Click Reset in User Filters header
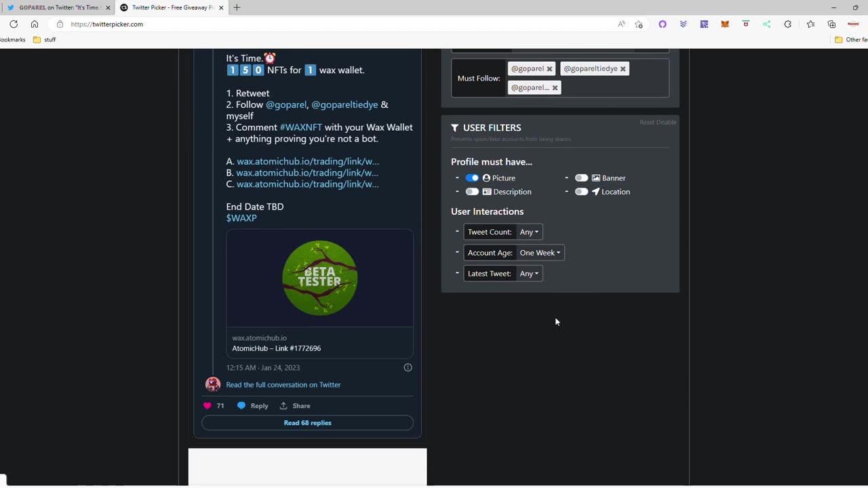 point(647,122)
